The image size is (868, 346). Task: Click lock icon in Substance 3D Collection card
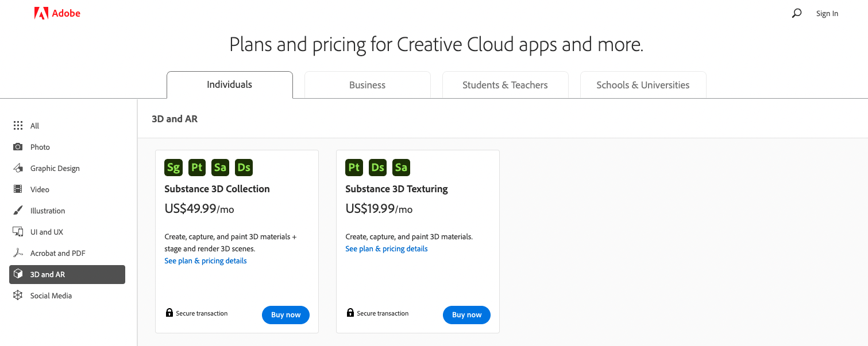pos(169,313)
